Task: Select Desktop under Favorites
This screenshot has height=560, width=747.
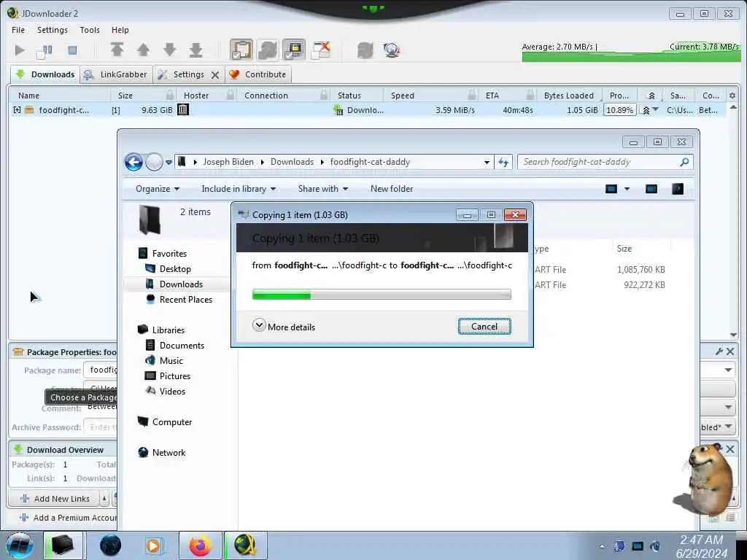Action: 175,268
